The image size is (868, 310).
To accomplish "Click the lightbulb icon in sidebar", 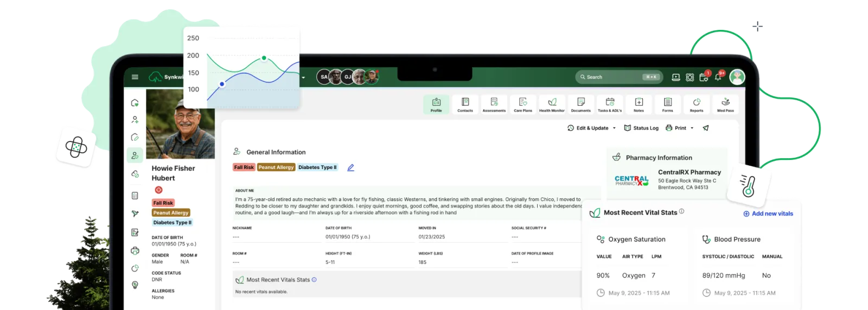I will (135, 285).
